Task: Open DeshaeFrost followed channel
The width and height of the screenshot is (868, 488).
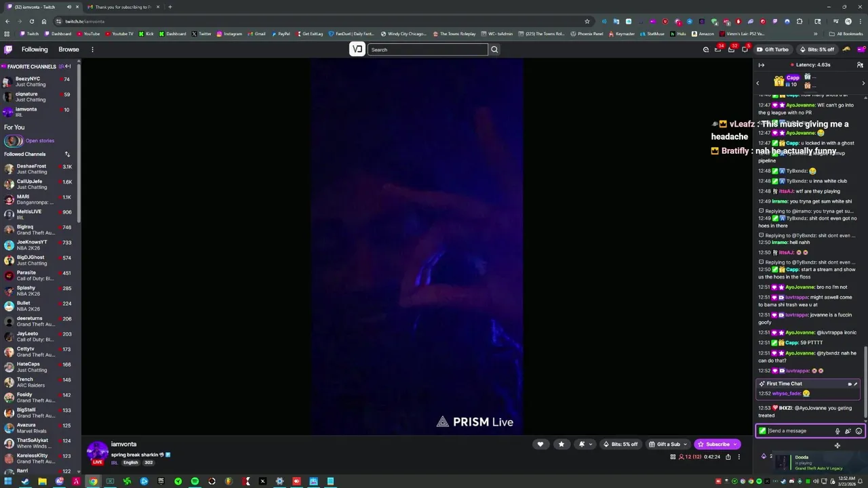Action: tap(38, 169)
